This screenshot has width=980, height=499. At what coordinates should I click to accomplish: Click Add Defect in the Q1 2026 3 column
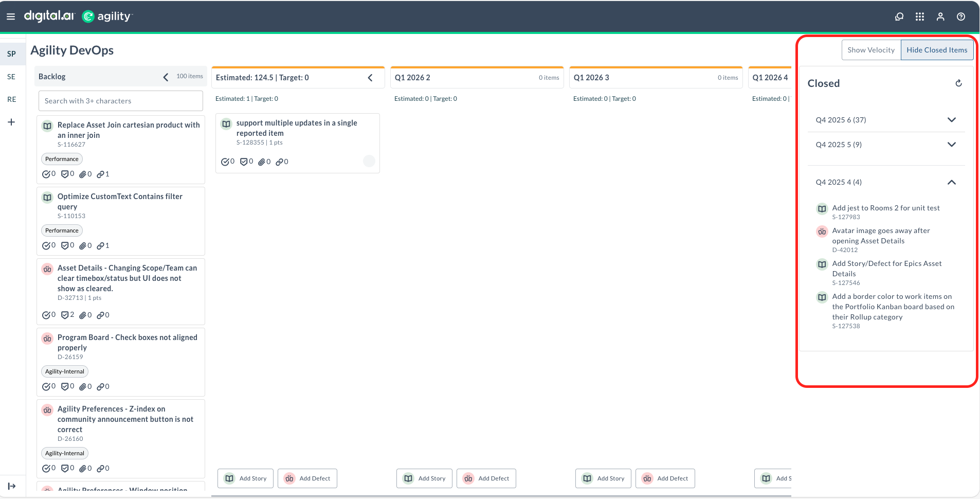point(665,478)
